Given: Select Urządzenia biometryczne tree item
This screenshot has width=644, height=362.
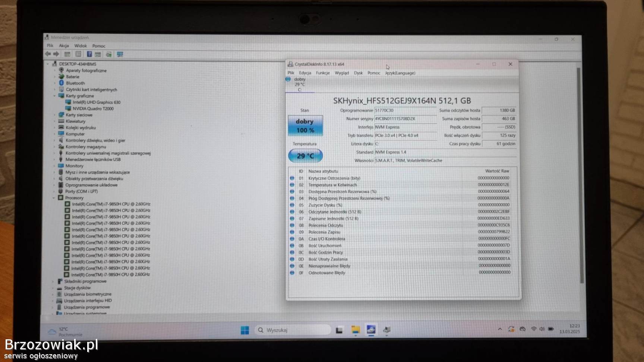Looking at the screenshot, I should coord(88,294).
